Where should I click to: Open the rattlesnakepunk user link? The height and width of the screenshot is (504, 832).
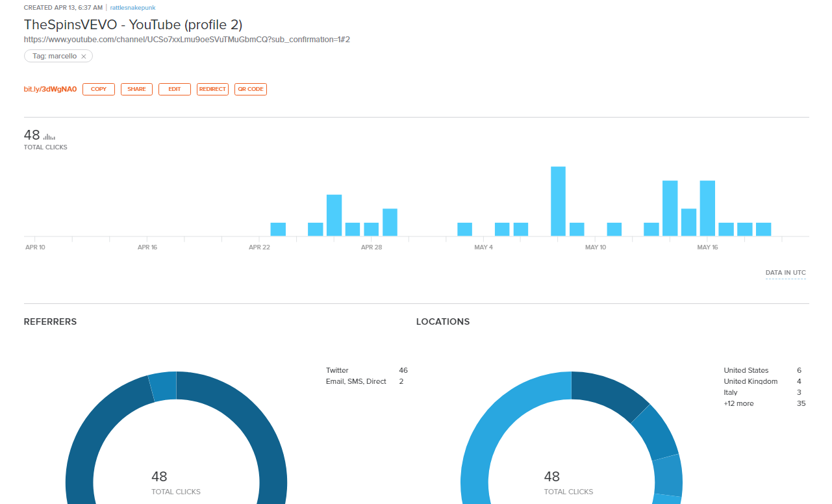point(133,8)
